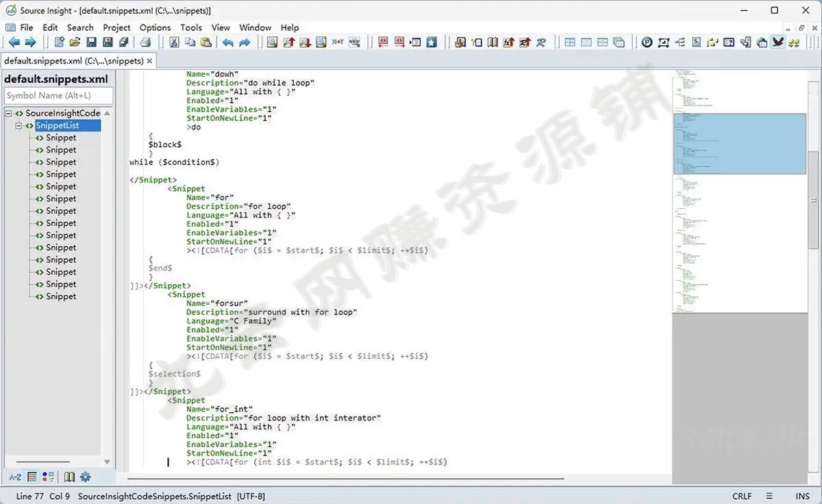
Task: Click the symbol panel up scroll arrow
Action: [x=107, y=113]
